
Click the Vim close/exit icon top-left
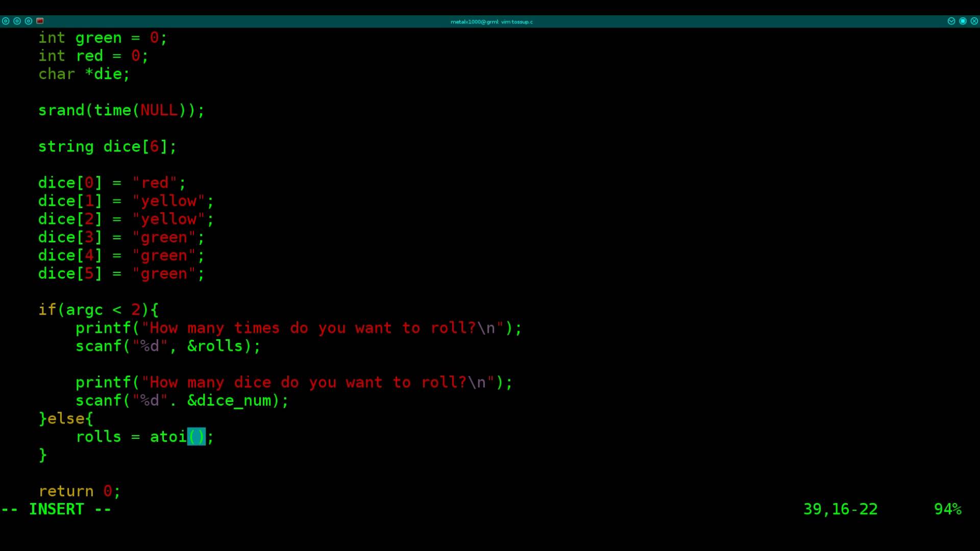pyautogui.click(x=6, y=21)
